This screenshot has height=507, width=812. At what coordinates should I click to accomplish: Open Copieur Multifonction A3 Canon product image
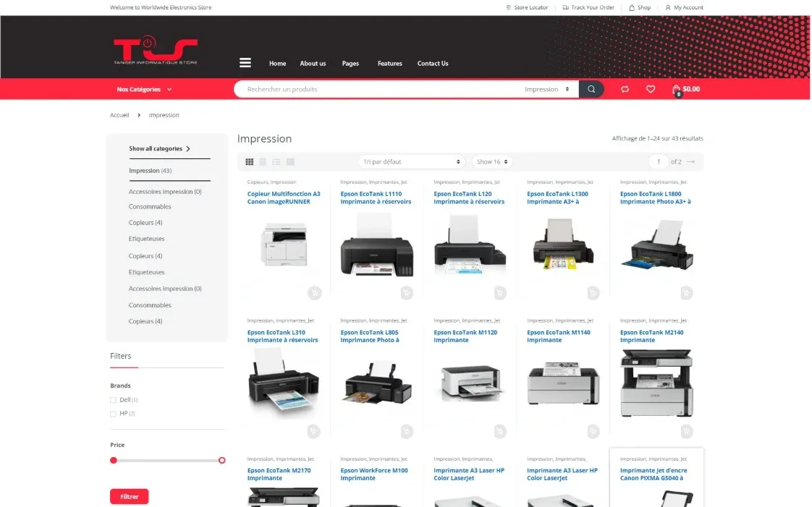pos(284,244)
